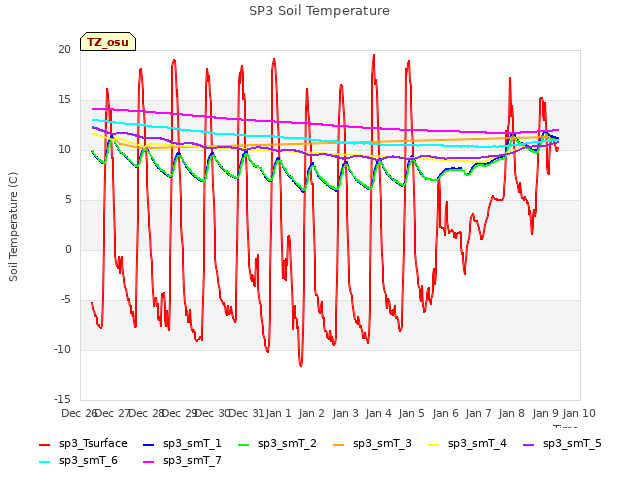Screen dimensions: 640x480
Task: Click blue sp3_smT_1 color marker
Action: coord(149,444)
